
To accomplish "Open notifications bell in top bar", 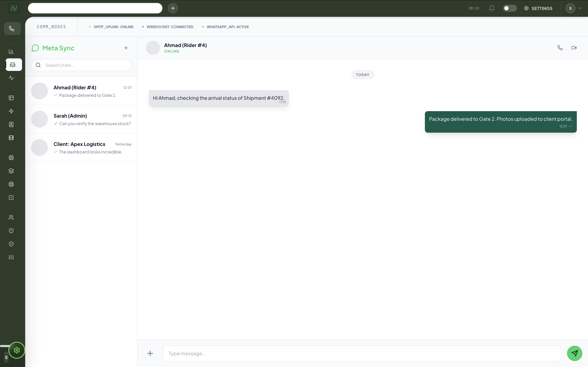I will click(492, 8).
